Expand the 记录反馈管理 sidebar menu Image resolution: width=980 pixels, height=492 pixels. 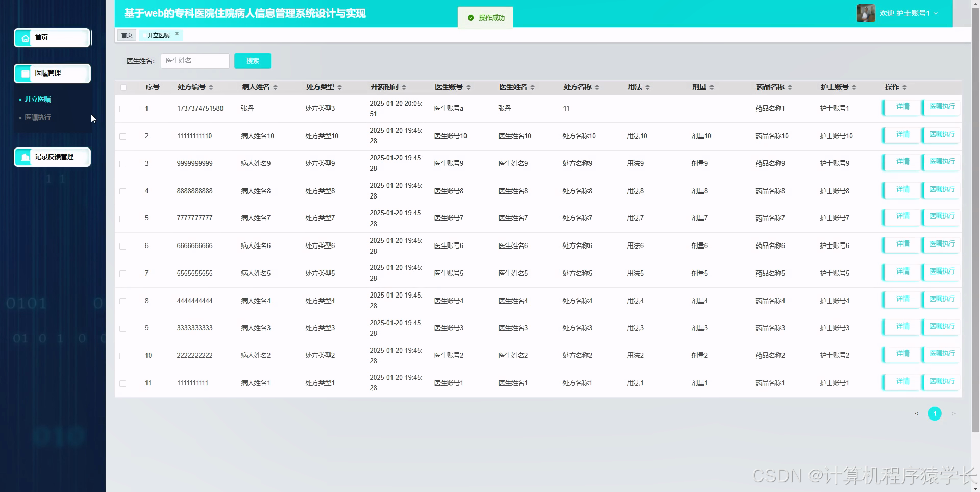[x=52, y=157]
